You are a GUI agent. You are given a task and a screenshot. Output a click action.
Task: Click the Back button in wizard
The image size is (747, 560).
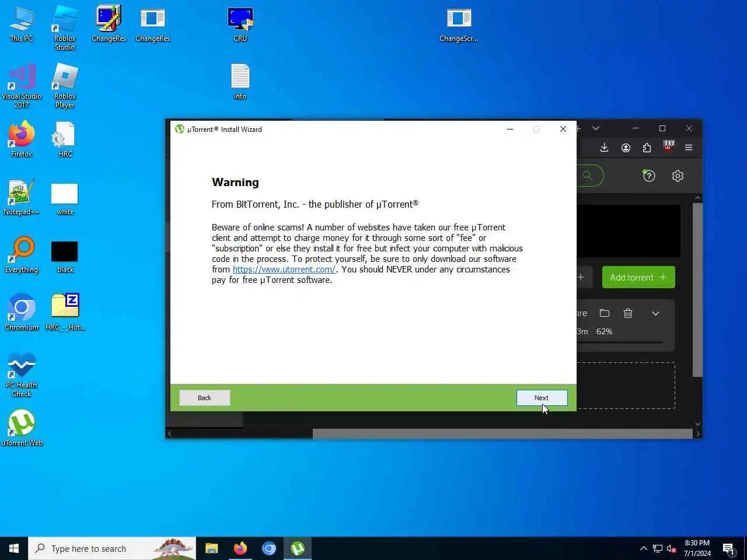(204, 398)
